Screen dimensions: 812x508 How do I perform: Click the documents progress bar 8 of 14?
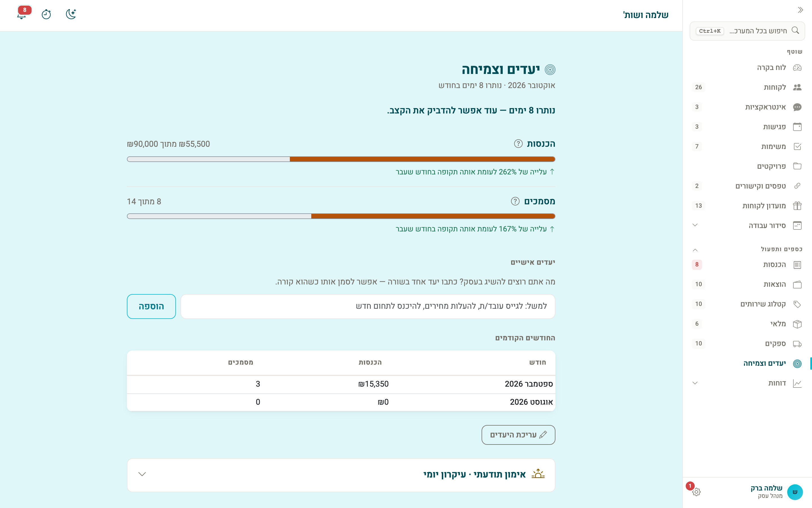tap(341, 216)
